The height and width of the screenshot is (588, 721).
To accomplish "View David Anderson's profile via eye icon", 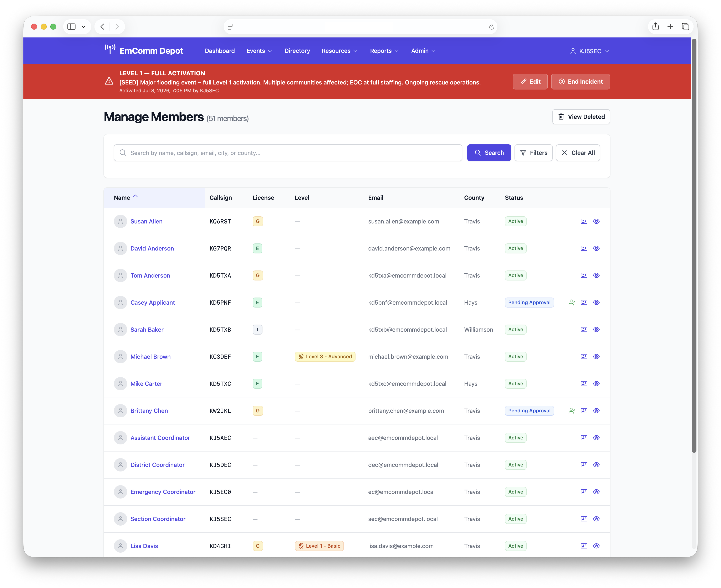I will pos(596,248).
